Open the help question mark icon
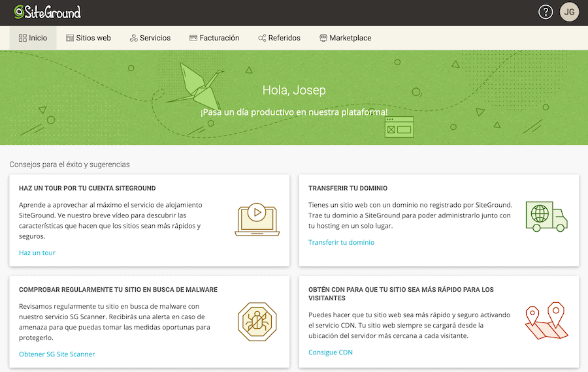 point(546,12)
